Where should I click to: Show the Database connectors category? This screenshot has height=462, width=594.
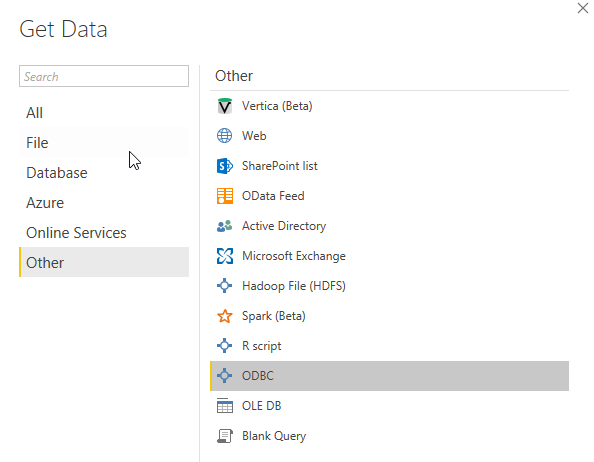tap(104, 173)
